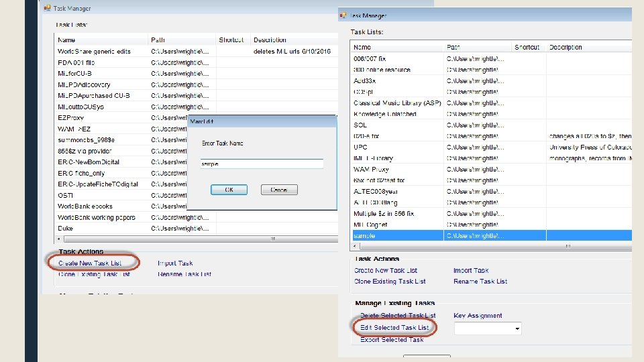Select 'WorldShare generic edits' row in left window
The image size is (644, 362).
coord(197,52)
